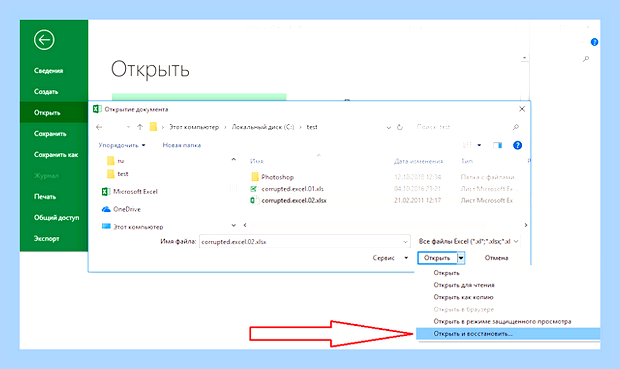Screen dimensions: 620x369
Task: Choose Сохранить in the sidebar
Action: pos(50,134)
